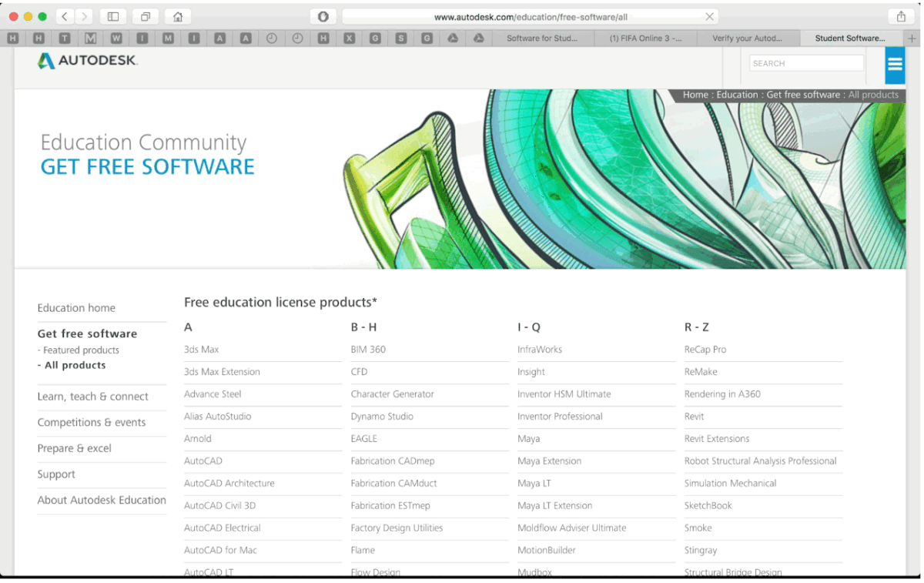The height and width of the screenshot is (583, 924).
Task: Open the Maya product link
Action: 528,438
